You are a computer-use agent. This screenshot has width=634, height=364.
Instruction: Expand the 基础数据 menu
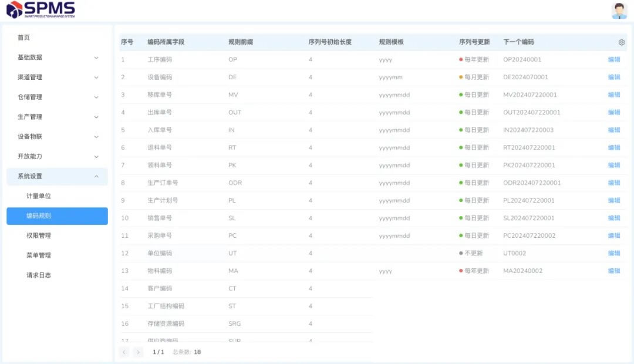tap(57, 58)
